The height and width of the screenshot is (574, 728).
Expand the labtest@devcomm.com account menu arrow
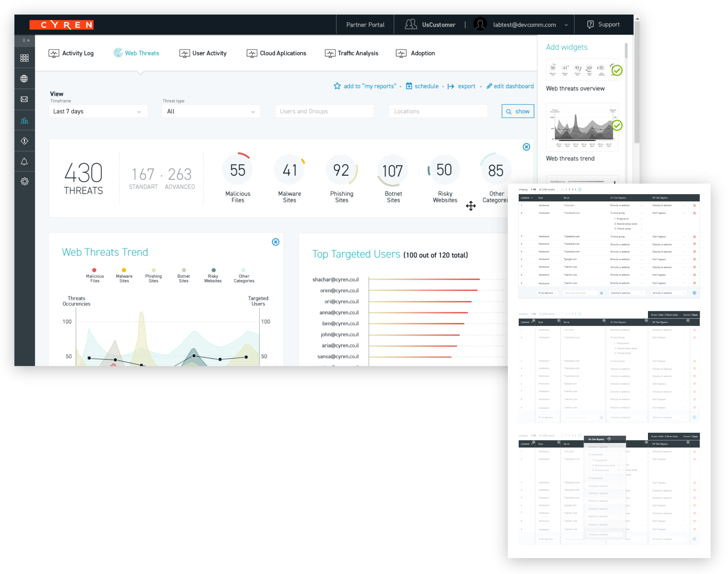click(x=566, y=25)
